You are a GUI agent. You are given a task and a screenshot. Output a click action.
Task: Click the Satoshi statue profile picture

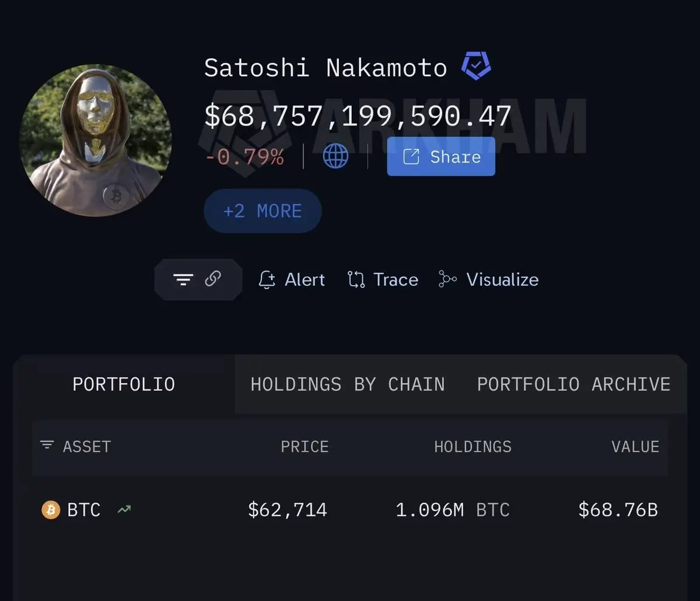click(x=96, y=140)
